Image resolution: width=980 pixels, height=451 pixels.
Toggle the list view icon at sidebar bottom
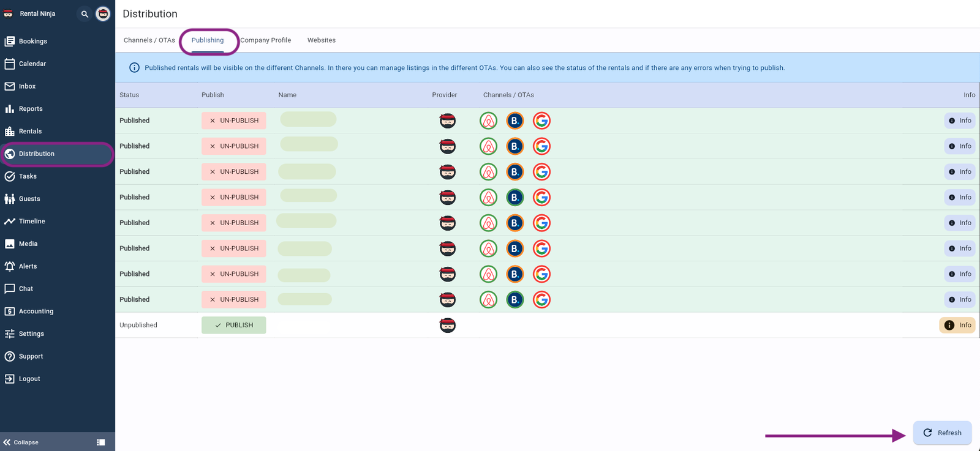click(101, 442)
